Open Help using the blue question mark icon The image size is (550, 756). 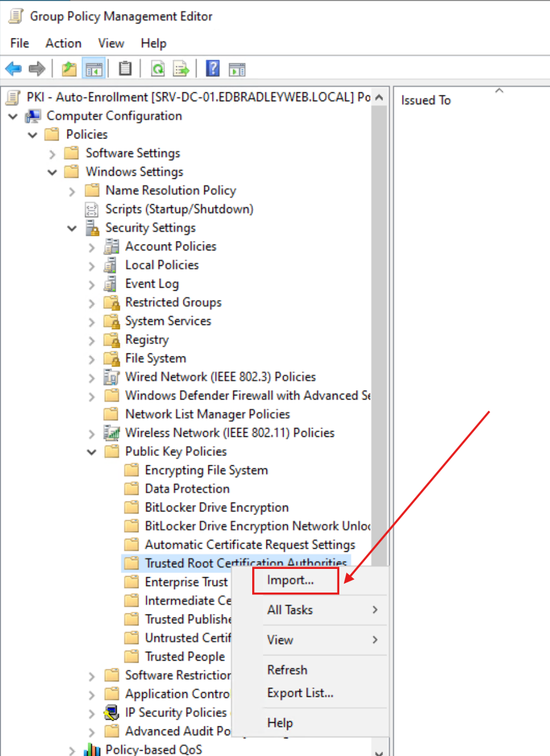[211, 68]
